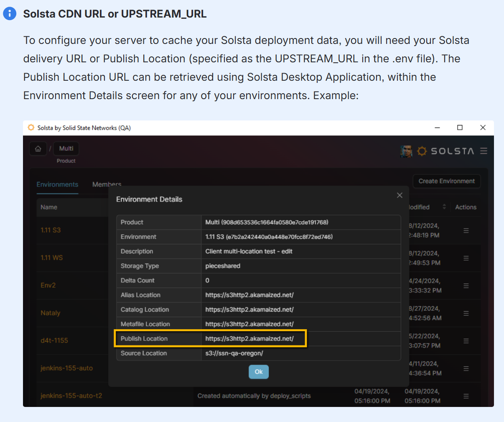Click the Solsta title bar app icon
The width and height of the screenshot is (504, 422).
[x=31, y=128]
